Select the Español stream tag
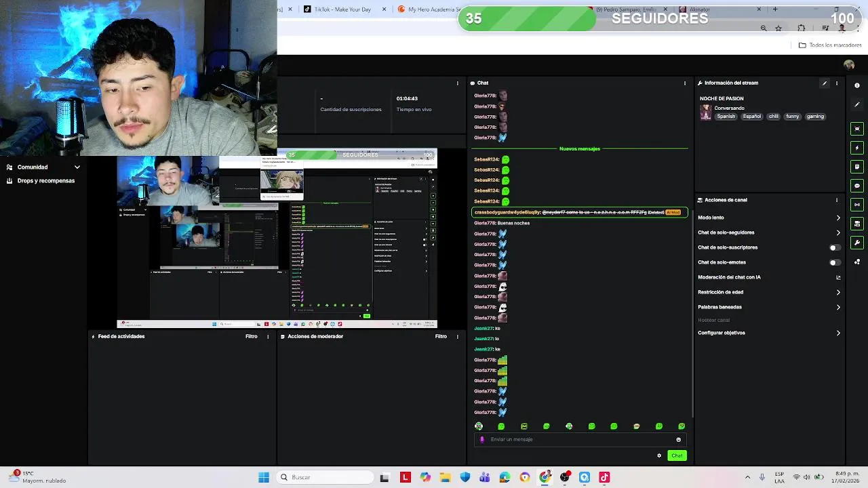868x488 pixels. click(752, 117)
